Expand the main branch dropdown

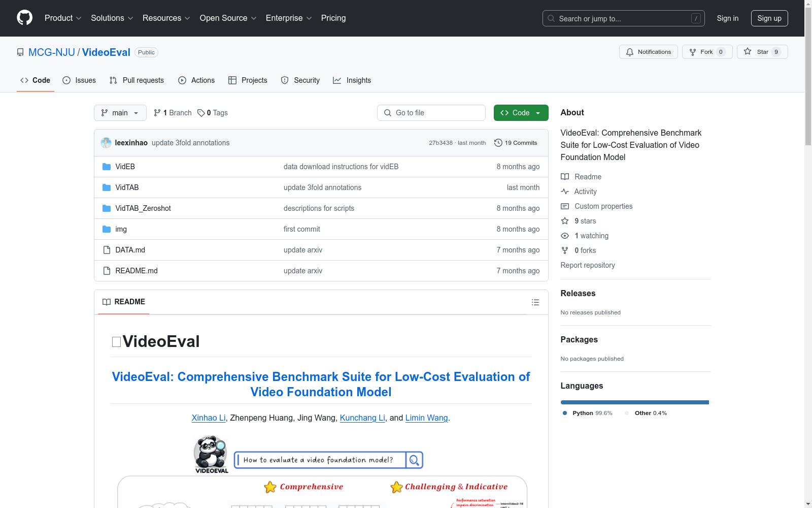pos(120,113)
